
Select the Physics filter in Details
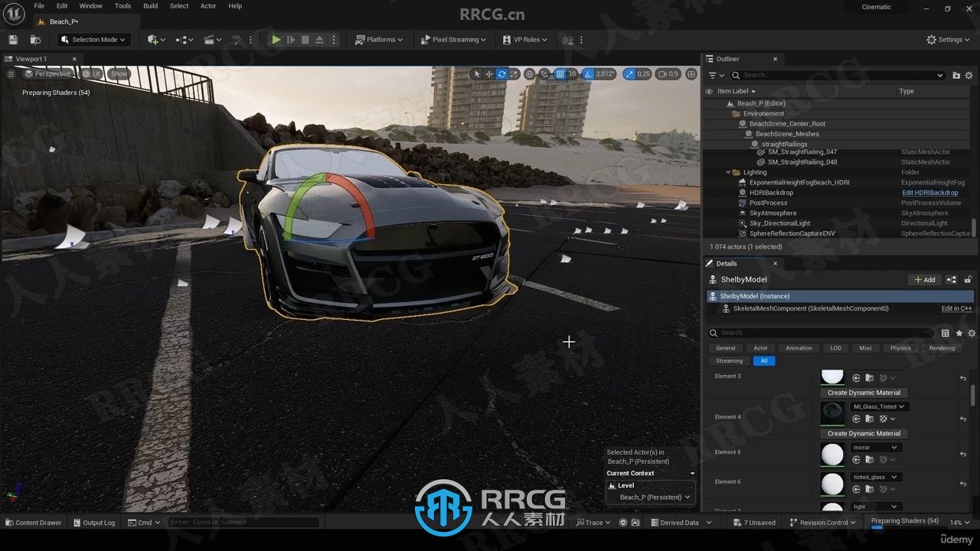coord(900,348)
